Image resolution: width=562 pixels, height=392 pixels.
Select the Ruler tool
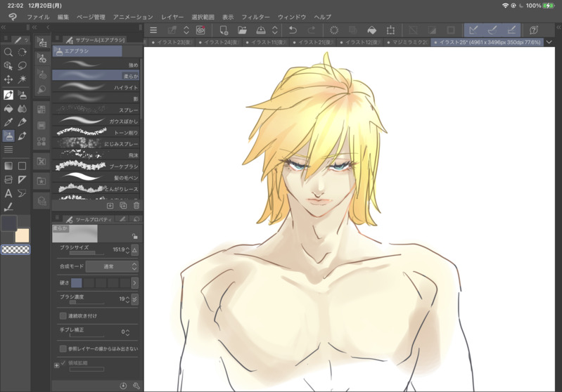coord(23,179)
